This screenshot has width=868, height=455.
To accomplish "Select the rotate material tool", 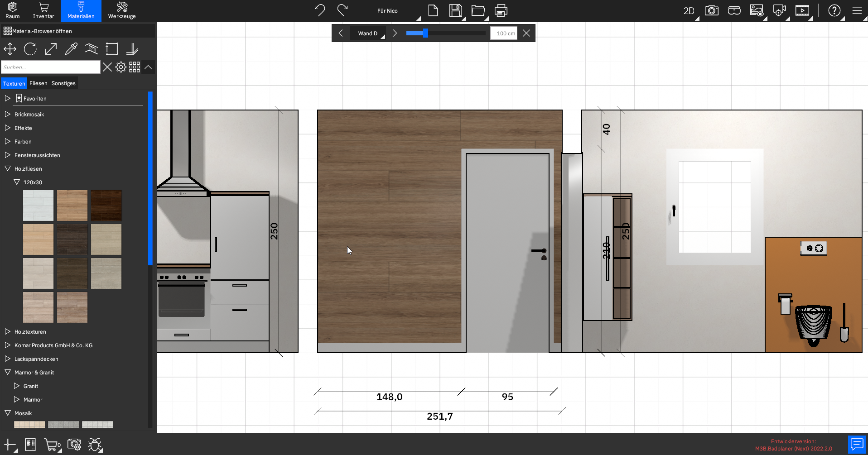I will [30, 49].
